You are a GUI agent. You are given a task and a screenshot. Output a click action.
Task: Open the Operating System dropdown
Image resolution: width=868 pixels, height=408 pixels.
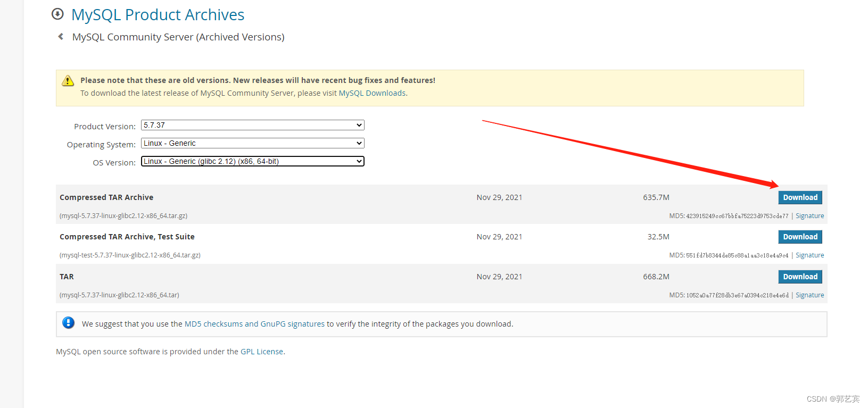click(x=253, y=143)
